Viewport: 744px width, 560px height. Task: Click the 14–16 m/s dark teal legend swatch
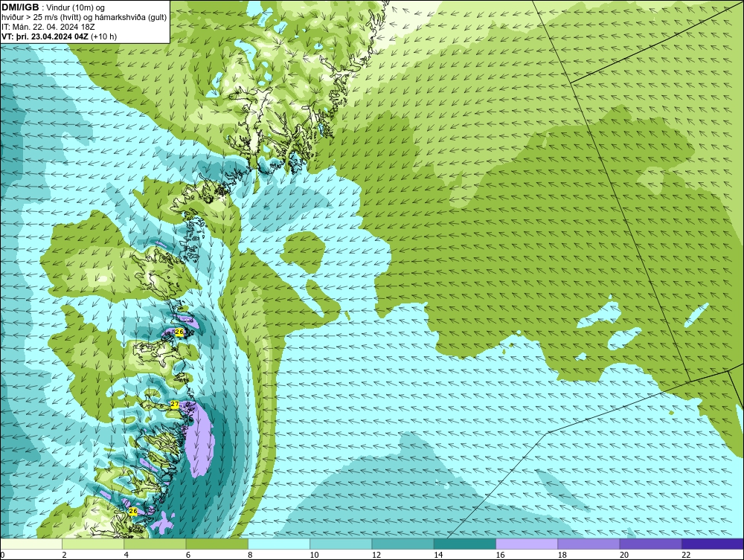pos(465,544)
